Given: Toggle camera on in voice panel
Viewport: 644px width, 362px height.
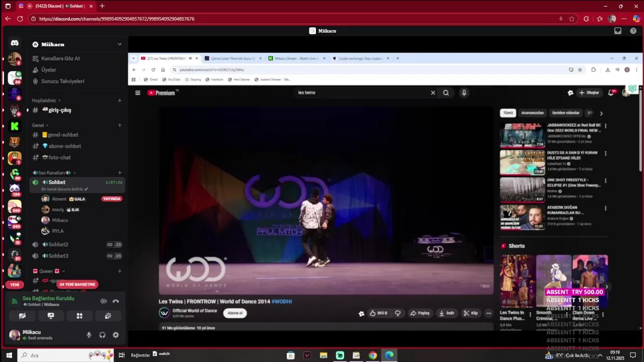Looking at the screenshot, I should (22, 316).
